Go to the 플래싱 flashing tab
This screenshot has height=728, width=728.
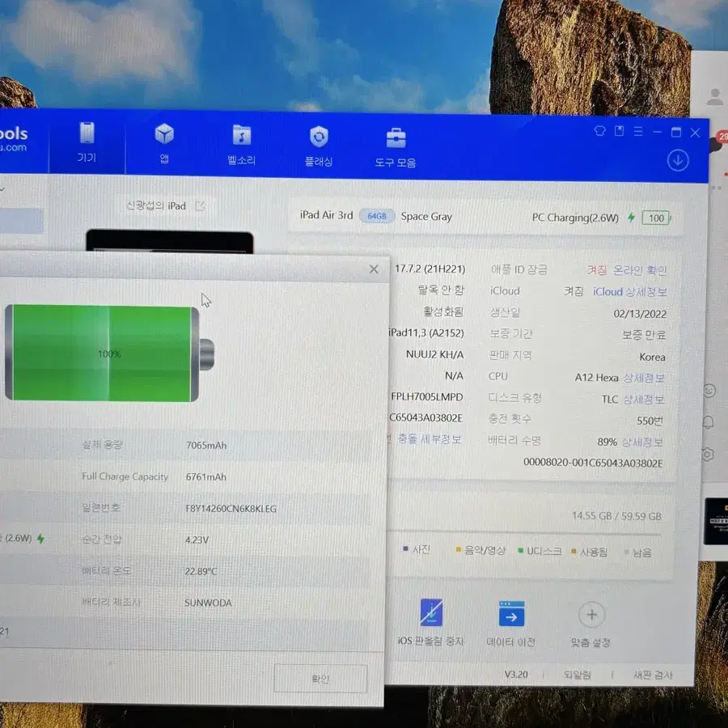click(319, 146)
